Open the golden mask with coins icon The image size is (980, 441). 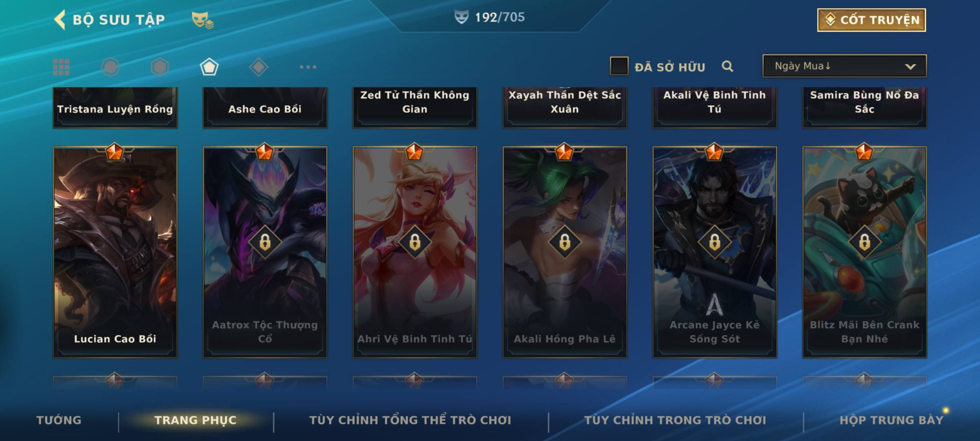203,20
